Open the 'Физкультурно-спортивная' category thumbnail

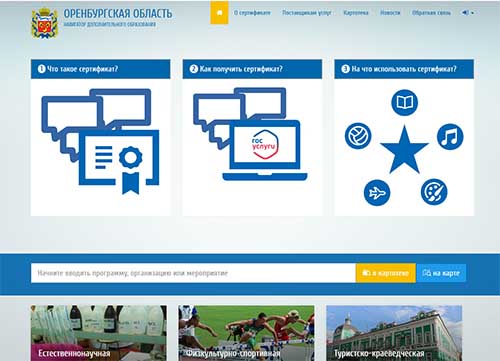(x=246, y=333)
